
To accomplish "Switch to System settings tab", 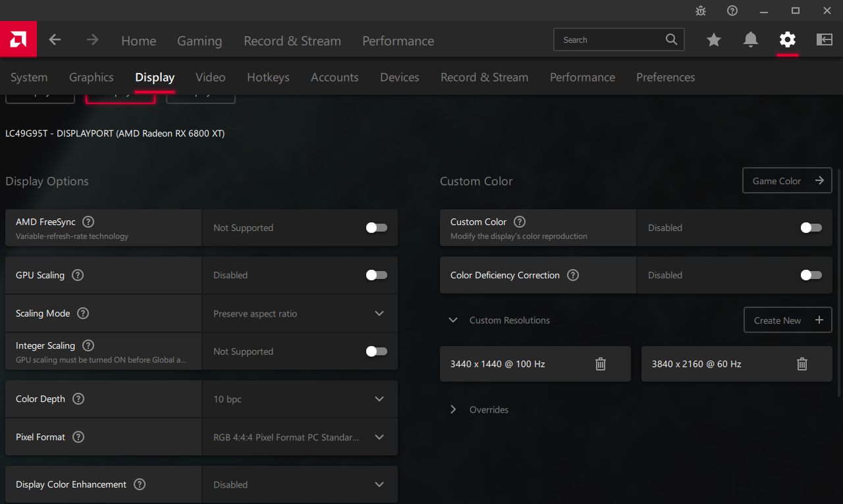I will [x=29, y=77].
